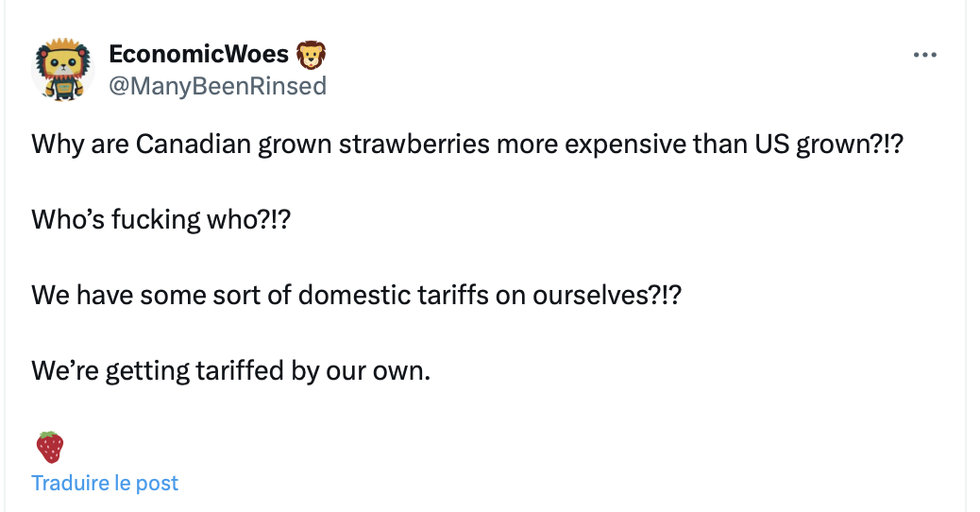Click the line starting Who's
Viewport: 980px width, 512px height.
[161, 220]
